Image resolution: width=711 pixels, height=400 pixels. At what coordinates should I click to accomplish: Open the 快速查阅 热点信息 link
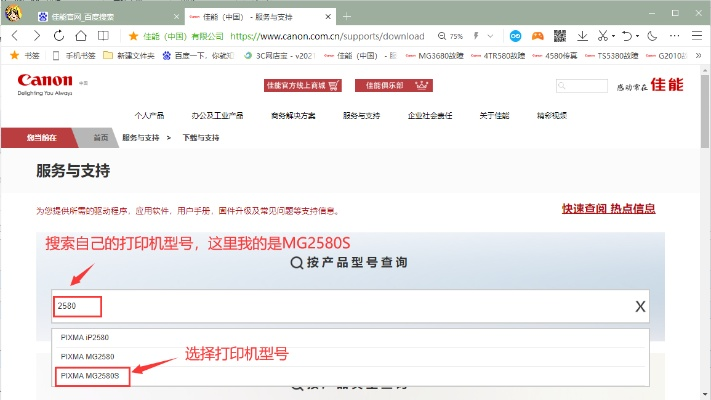coord(609,209)
